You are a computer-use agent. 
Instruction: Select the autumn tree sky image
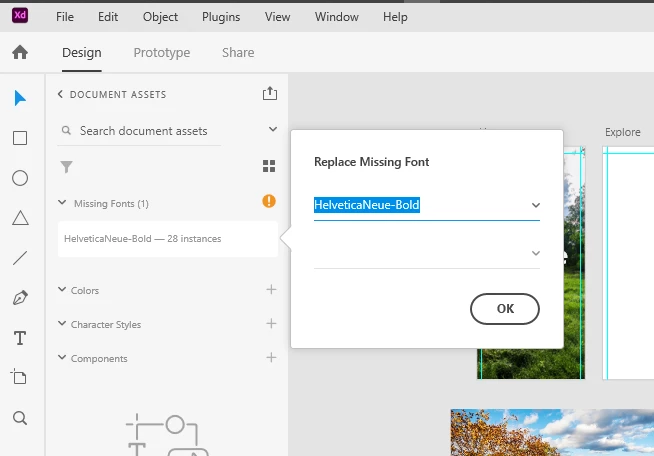(552, 433)
